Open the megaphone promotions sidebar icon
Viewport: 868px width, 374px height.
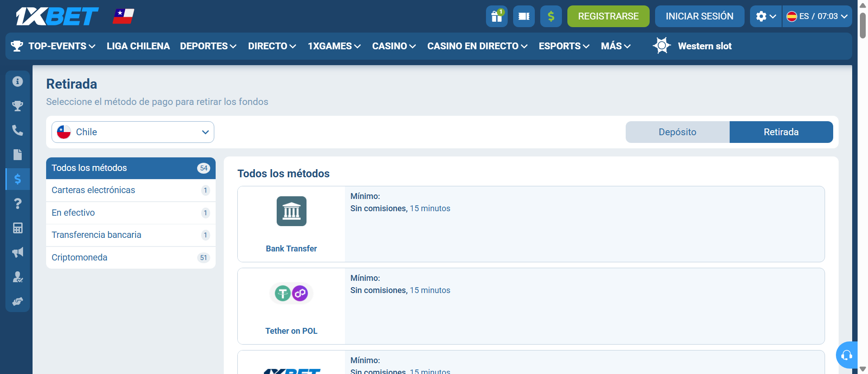18,252
